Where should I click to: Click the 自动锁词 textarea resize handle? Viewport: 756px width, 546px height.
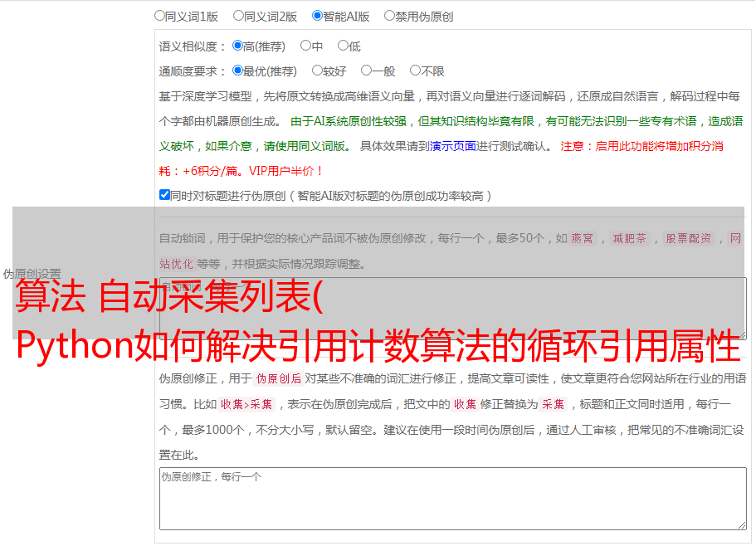click(x=741, y=334)
